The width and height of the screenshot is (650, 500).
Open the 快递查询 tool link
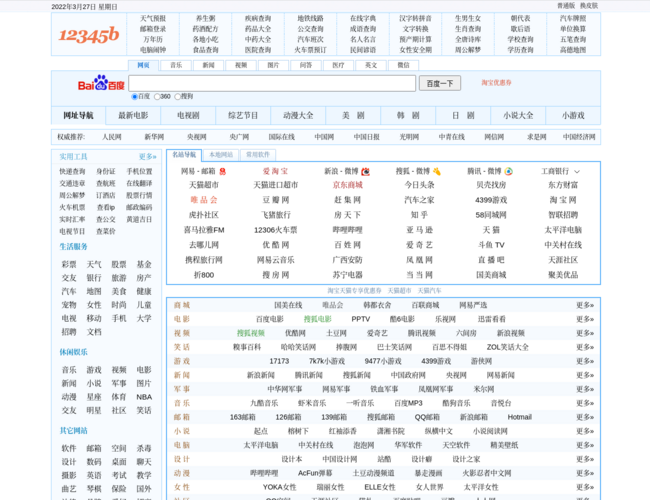click(72, 172)
